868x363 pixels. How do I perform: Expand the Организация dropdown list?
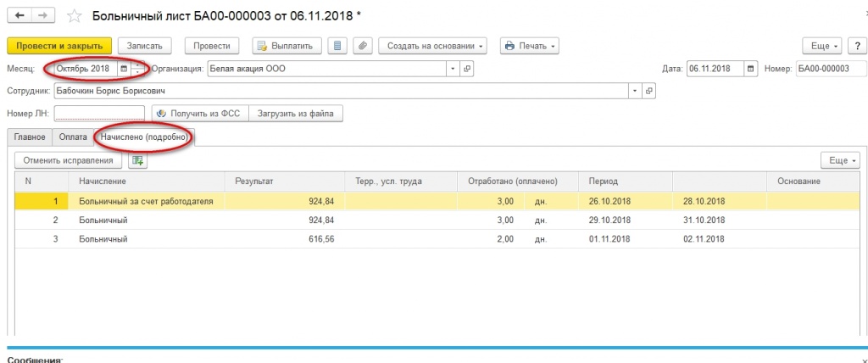(453, 69)
